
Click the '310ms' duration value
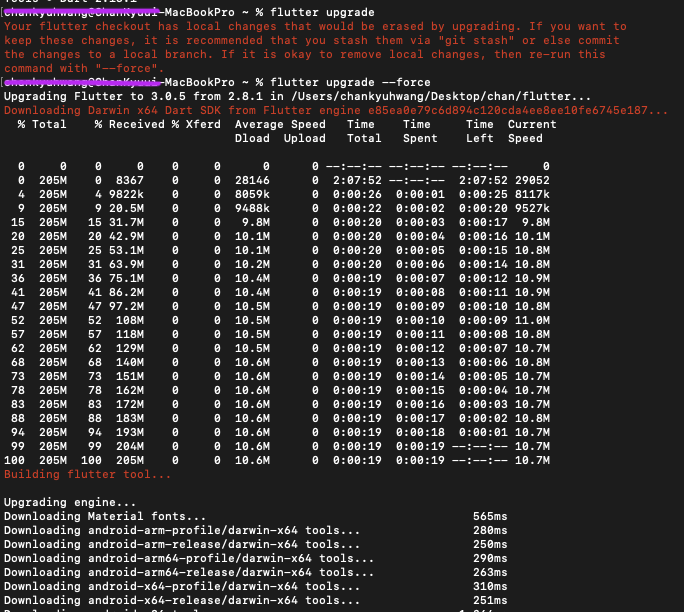click(x=490, y=586)
